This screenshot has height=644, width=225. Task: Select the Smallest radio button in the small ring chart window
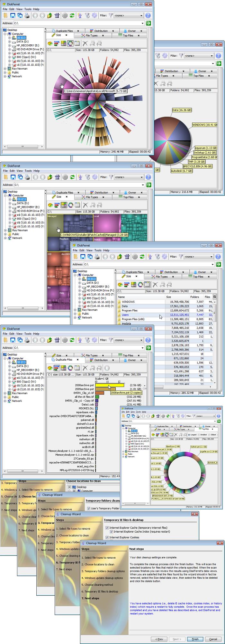click(x=199, y=435)
